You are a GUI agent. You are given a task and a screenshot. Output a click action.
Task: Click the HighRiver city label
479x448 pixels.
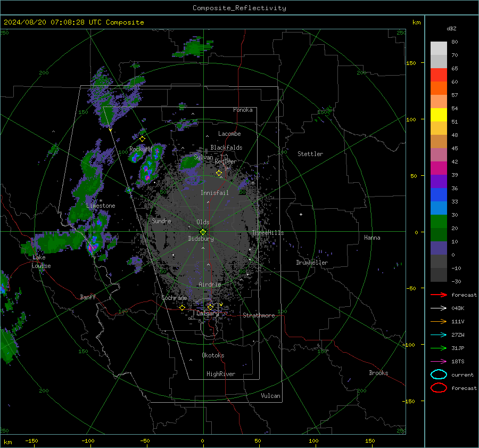coord(221,374)
